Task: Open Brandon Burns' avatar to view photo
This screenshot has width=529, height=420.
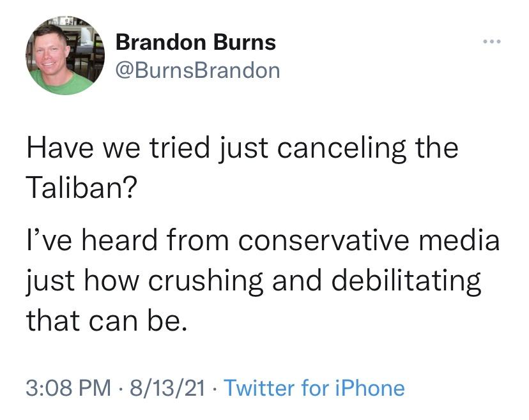Action: (x=65, y=55)
